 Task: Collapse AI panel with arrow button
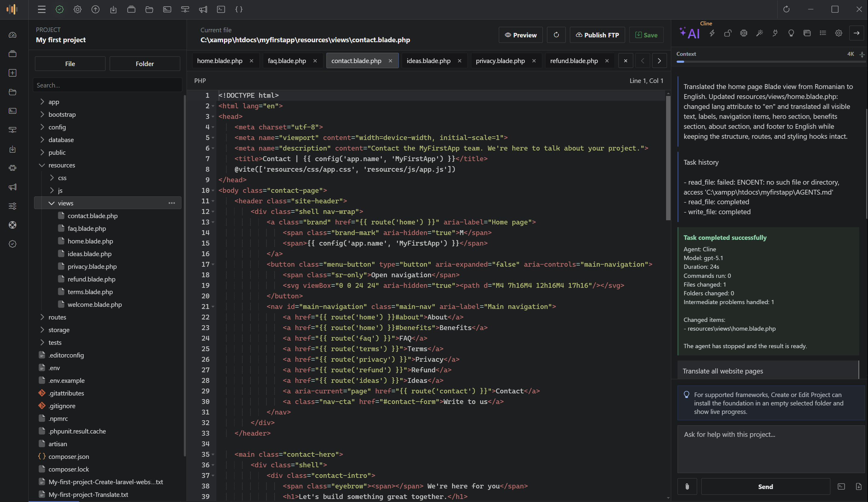(856, 33)
